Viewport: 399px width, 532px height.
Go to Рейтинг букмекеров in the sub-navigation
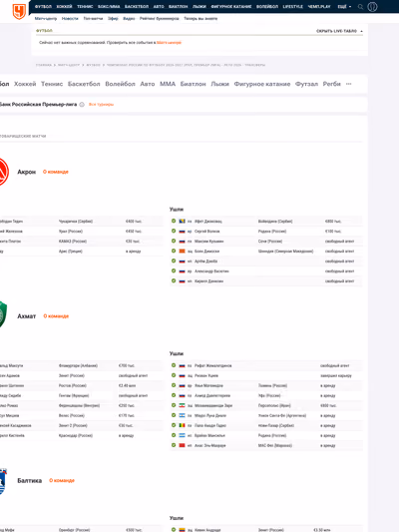(160, 19)
